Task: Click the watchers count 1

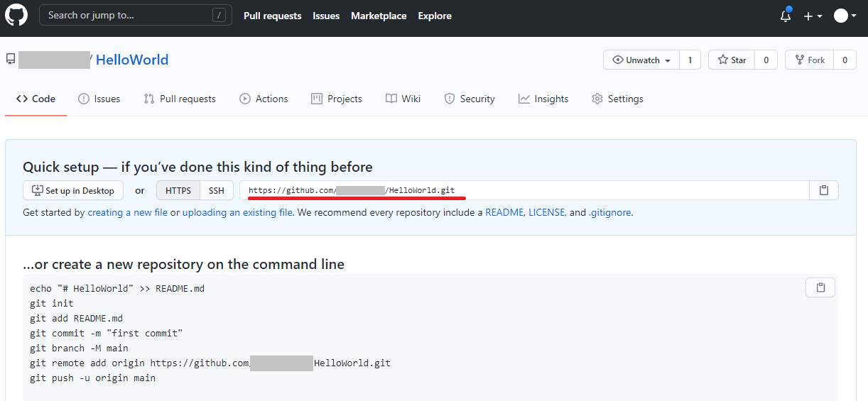Action: (690, 60)
